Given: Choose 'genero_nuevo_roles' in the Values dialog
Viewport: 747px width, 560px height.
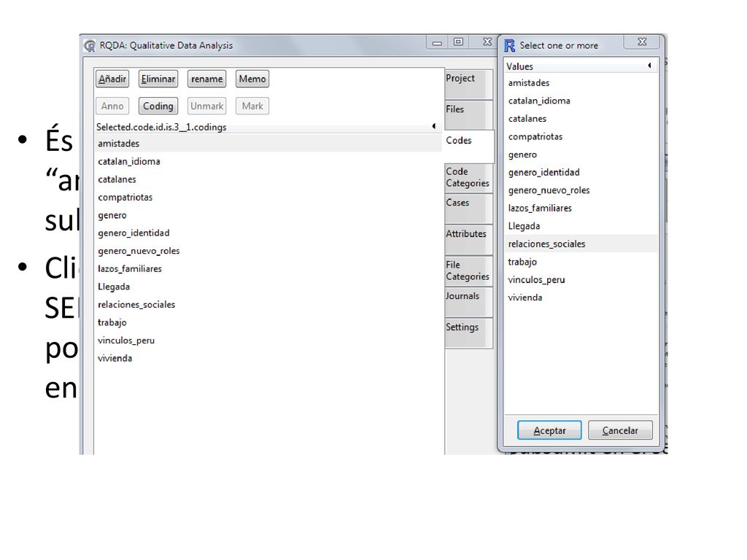Looking at the screenshot, I should pyautogui.click(x=581, y=190).
